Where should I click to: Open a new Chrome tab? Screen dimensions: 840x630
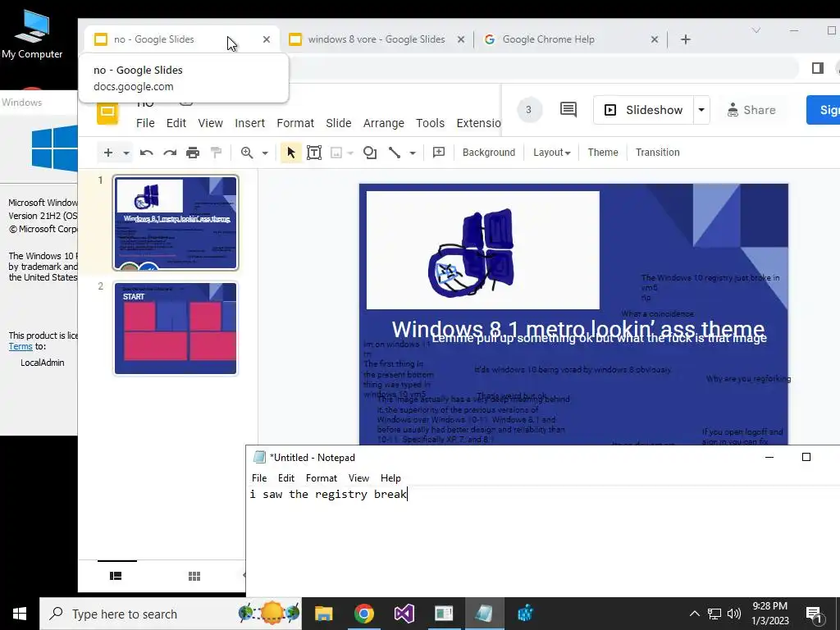686,39
